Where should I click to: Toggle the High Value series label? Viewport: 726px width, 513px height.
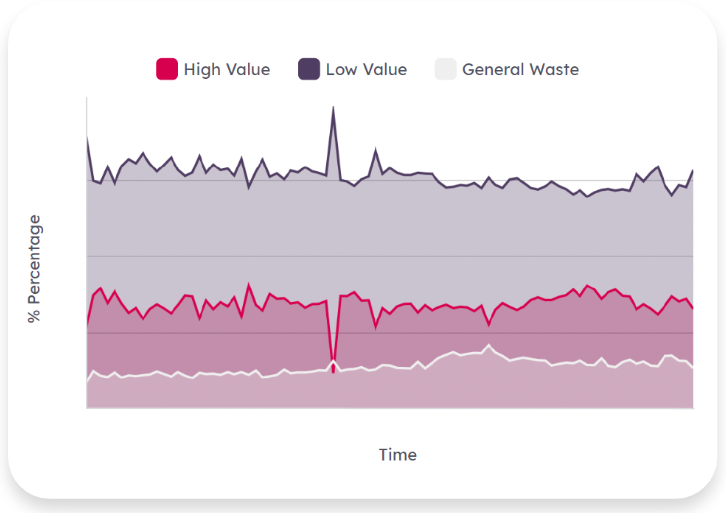tap(226, 70)
